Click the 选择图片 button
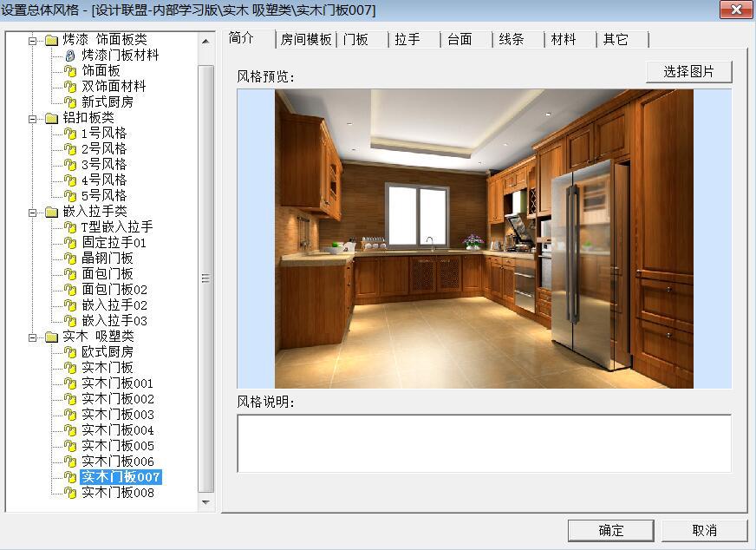The height and width of the screenshot is (550, 756). tap(689, 72)
